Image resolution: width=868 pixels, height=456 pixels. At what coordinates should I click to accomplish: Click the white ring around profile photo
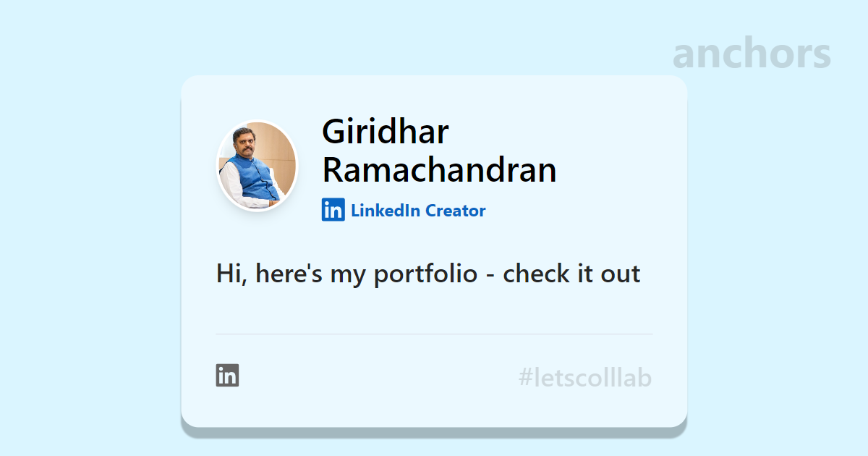click(x=258, y=121)
